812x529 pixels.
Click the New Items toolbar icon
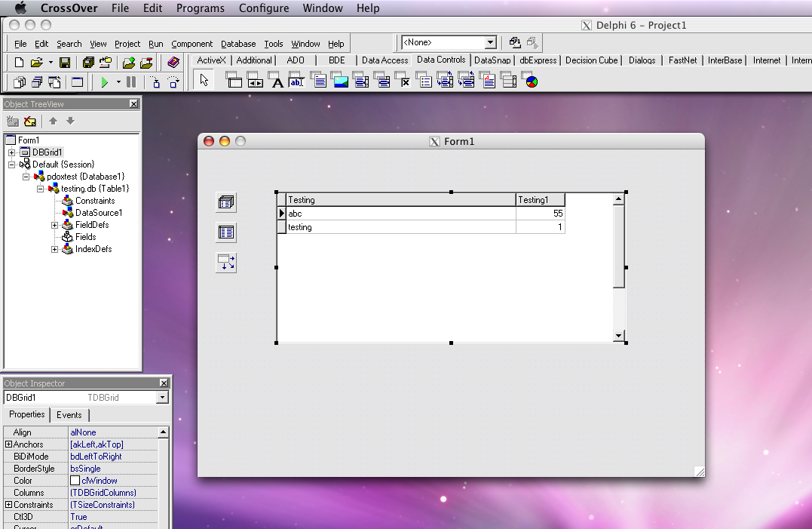19,63
